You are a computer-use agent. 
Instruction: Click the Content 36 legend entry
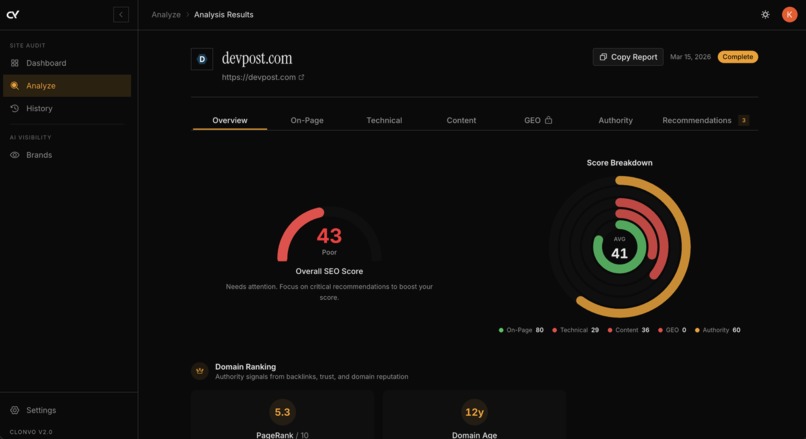tap(628, 330)
